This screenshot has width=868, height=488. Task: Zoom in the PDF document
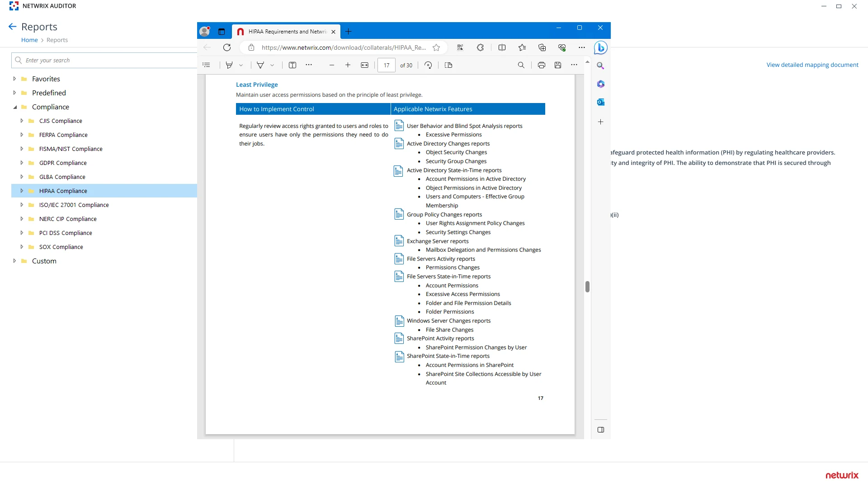click(348, 65)
